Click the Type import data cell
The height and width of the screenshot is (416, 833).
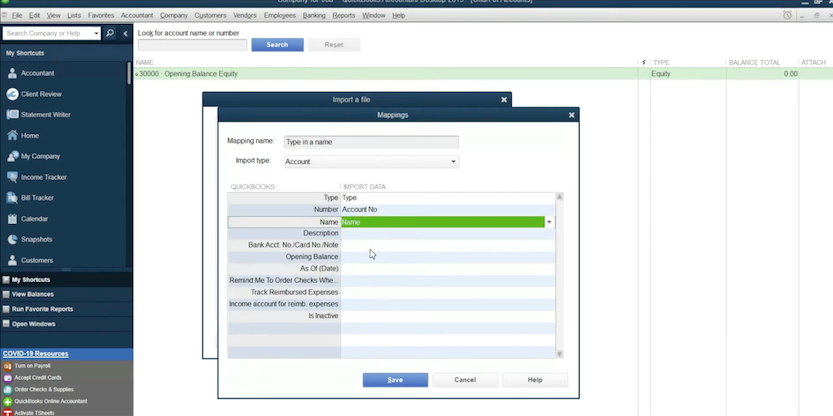(448, 198)
